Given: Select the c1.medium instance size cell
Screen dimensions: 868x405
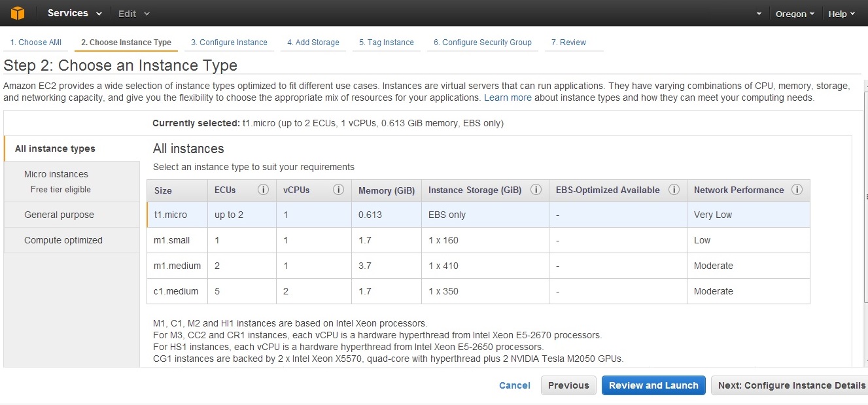Looking at the screenshot, I should tap(177, 291).
